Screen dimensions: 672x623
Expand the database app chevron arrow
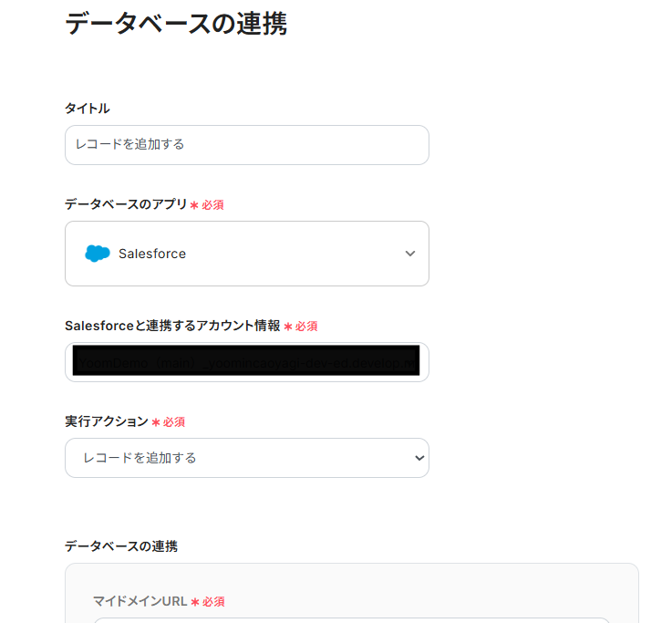[x=410, y=254]
